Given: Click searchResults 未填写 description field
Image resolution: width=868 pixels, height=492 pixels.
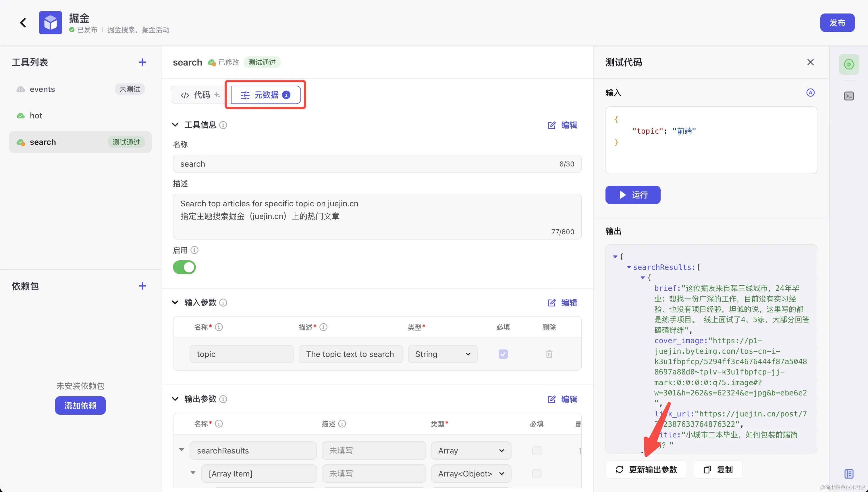Looking at the screenshot, I should point(374,451).
